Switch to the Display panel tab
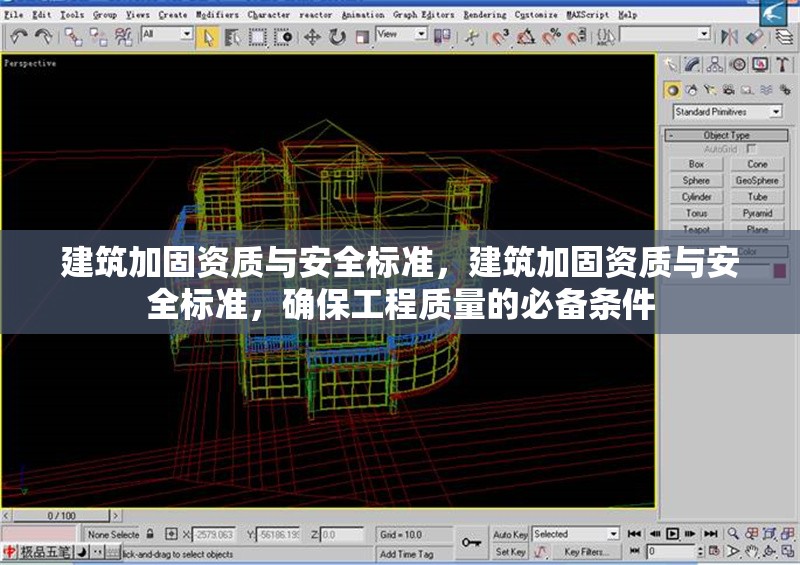Image resolution: width=800 pixels, height=565 pixels. (x=760, y=65)
